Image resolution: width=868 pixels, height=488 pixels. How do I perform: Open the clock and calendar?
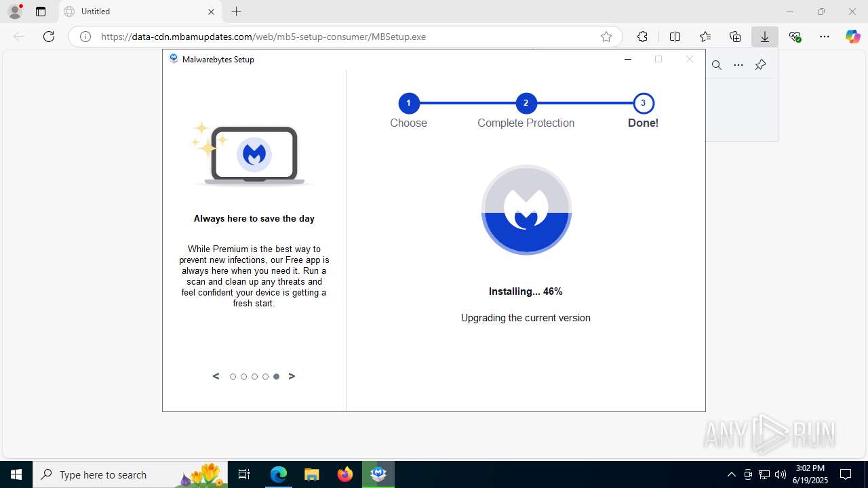click(810, 474)
